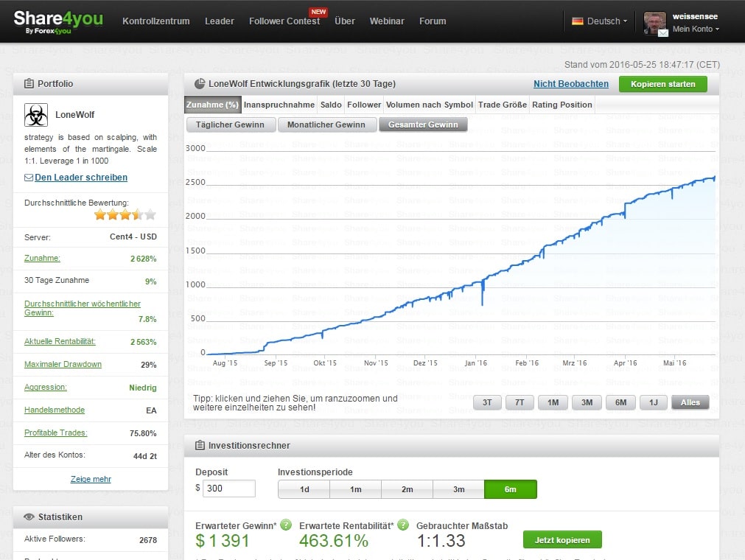
Task: Click the Deposit amount input field
Action: tap(229, 489)
